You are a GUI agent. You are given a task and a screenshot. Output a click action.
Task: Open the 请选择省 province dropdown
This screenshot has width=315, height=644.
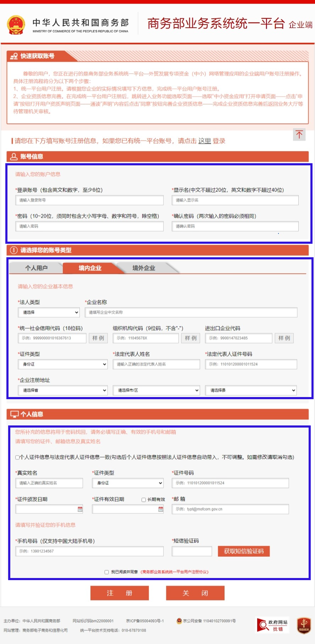pos(62,390)
